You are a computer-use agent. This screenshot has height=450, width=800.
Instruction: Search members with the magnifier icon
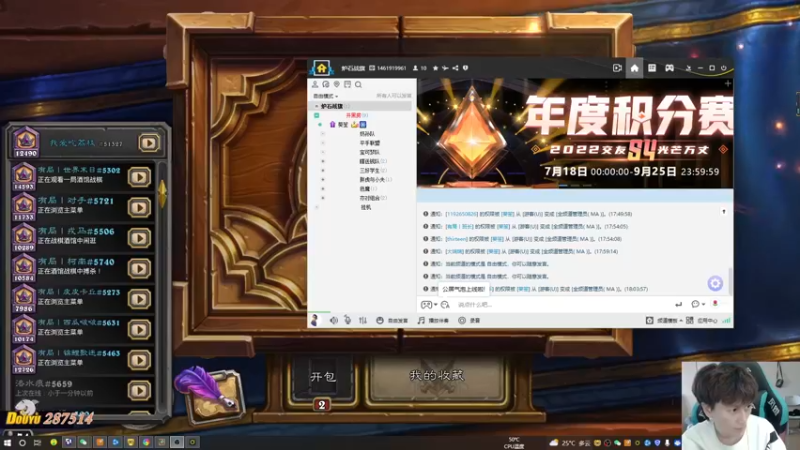click(358, 84)
